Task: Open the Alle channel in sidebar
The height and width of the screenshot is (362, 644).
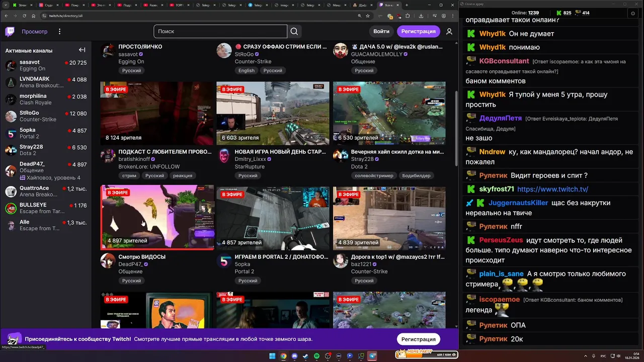Action: click(46, 225)
